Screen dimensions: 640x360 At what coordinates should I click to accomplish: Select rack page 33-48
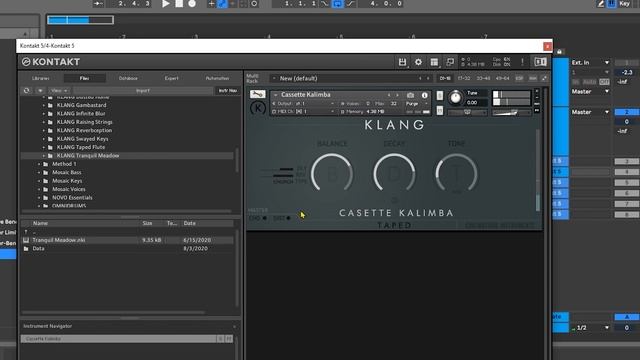click(483, 78)
